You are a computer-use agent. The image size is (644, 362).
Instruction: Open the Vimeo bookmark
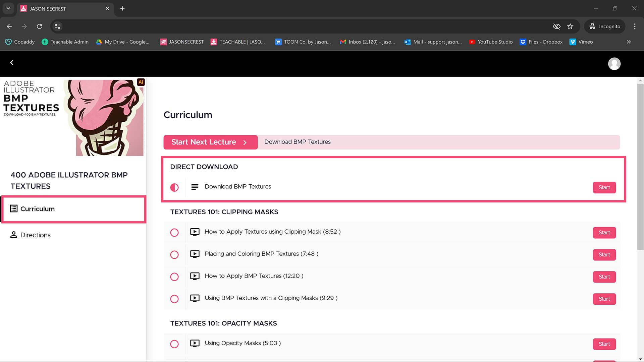point(581,42)
